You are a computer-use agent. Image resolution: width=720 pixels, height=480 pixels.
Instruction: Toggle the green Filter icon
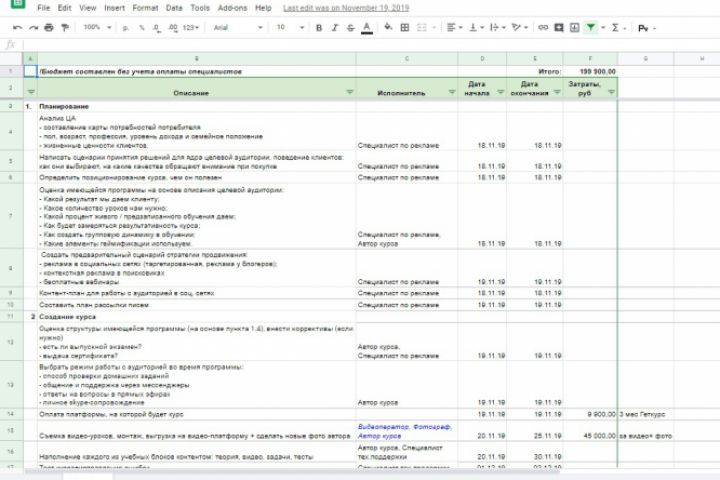point(591,28)
